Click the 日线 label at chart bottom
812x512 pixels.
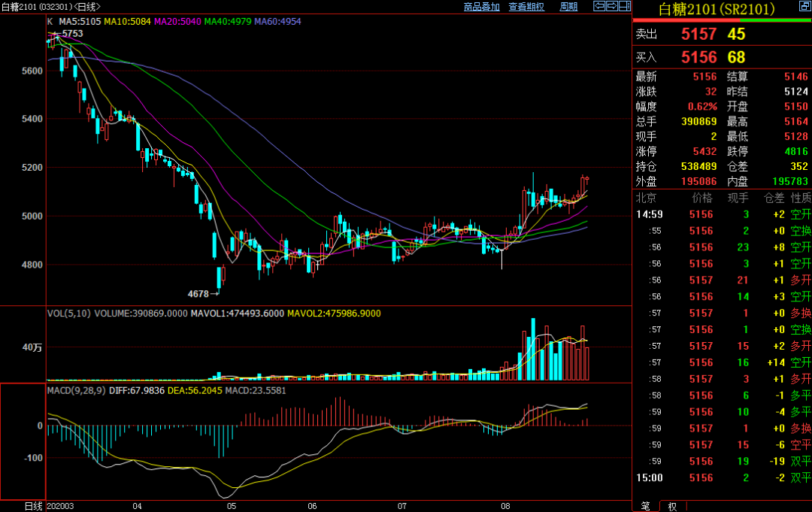tap(34, 506)
